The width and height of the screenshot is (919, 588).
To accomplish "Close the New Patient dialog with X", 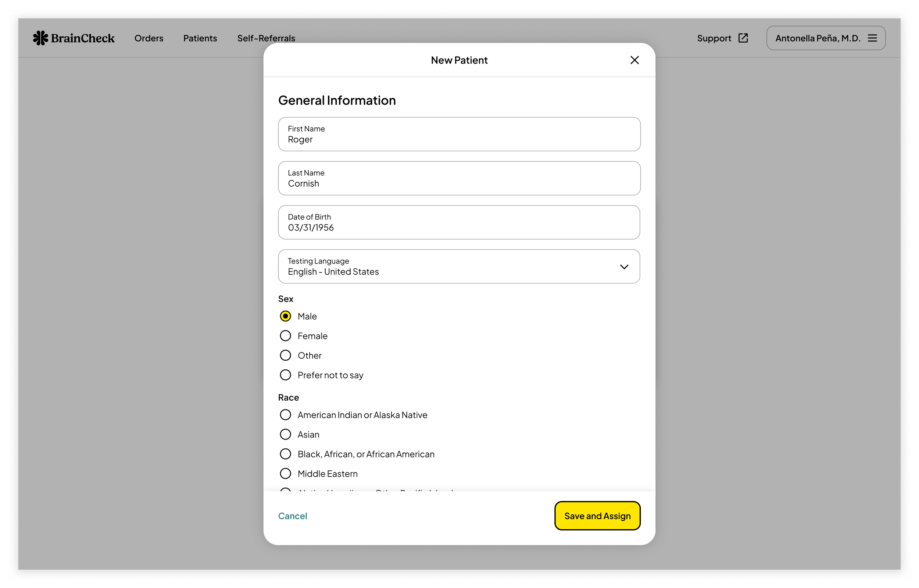I will pyautogui.click(x=634, y=60).
